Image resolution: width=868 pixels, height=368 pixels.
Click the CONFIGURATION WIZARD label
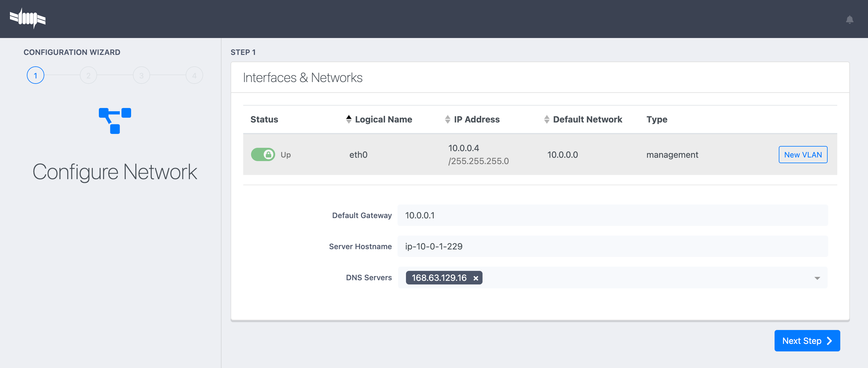click(72, 52)
